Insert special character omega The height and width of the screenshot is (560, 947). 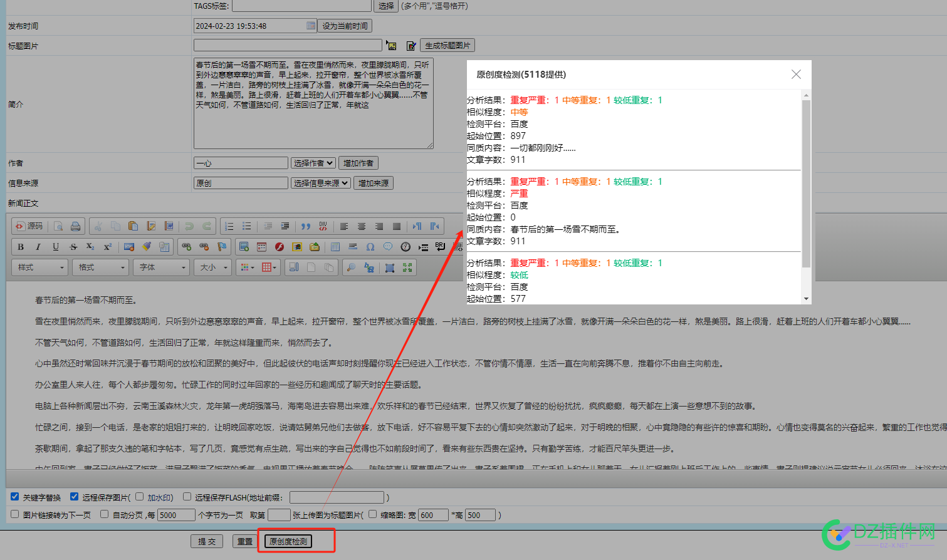pos(370,247)
